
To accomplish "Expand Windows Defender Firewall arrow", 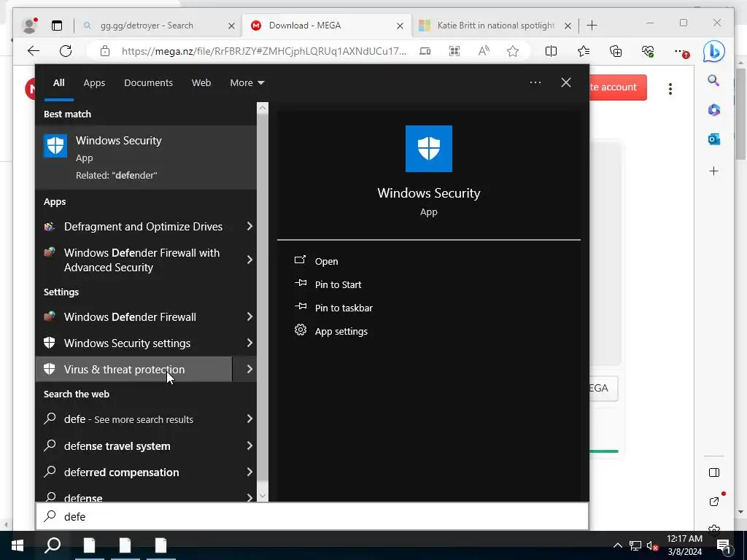I will click(249, 317).
